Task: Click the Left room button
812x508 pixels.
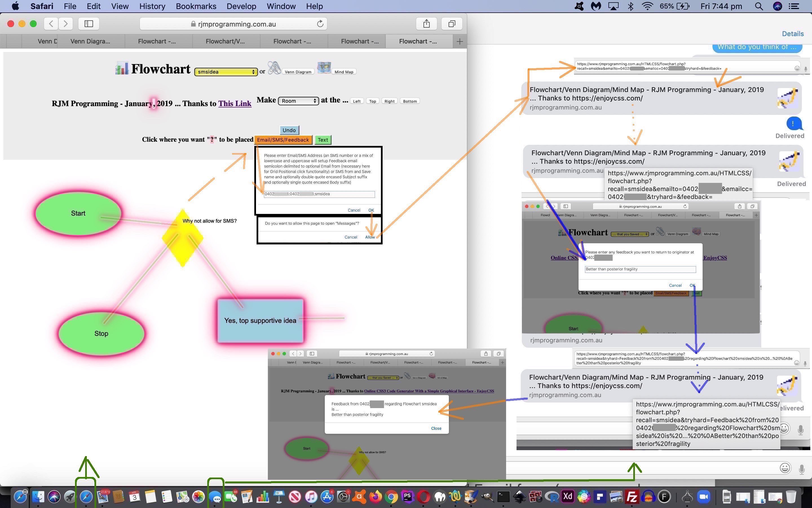Action: point(357,101)
